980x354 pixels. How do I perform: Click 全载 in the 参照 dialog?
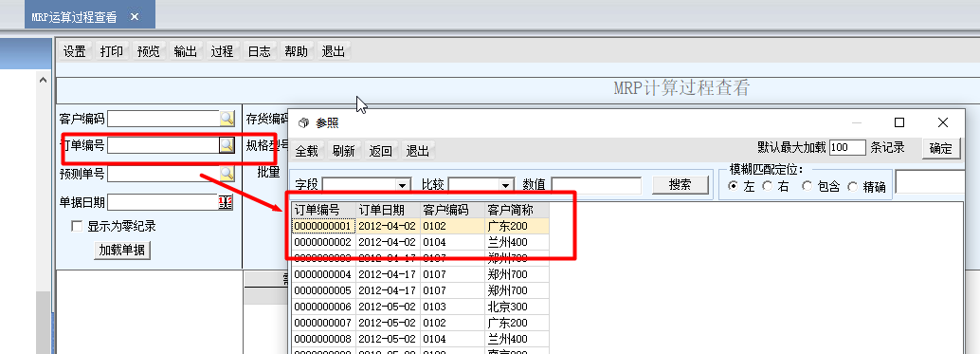[307, 151]
